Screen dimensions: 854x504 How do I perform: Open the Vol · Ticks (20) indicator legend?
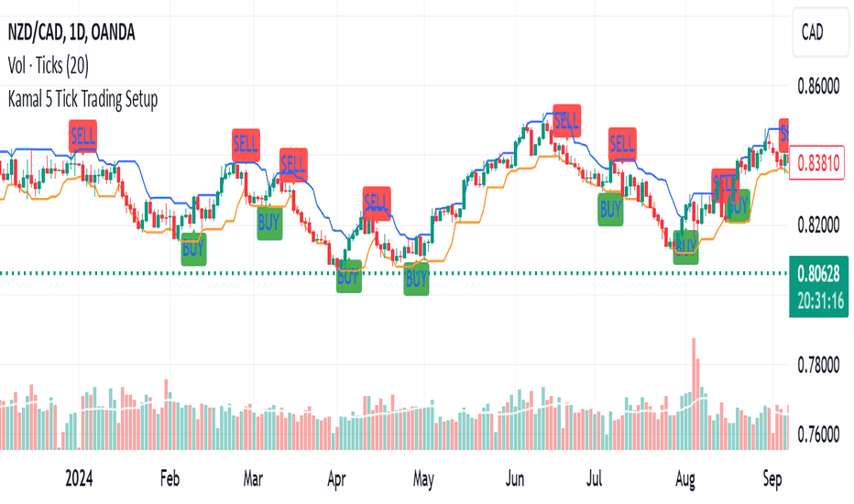[x=49, y=65]
